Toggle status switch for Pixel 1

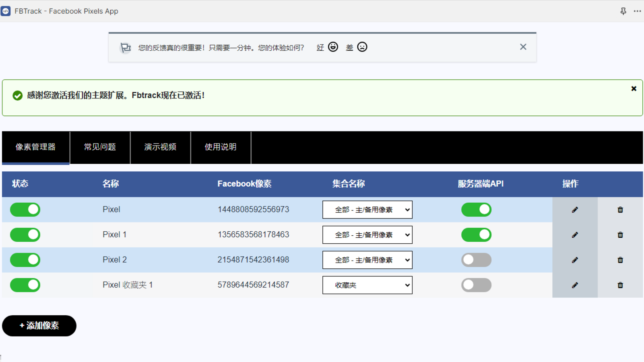click(25, 235)
